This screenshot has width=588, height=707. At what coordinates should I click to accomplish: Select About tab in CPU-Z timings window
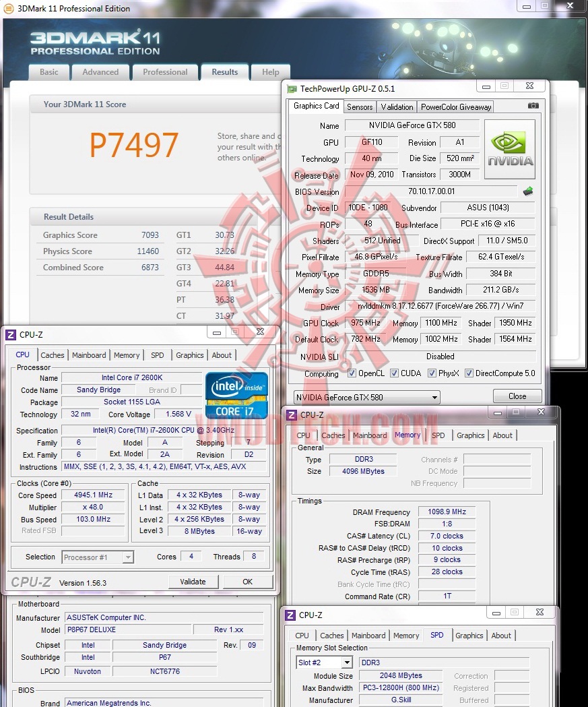click(502, 435)
